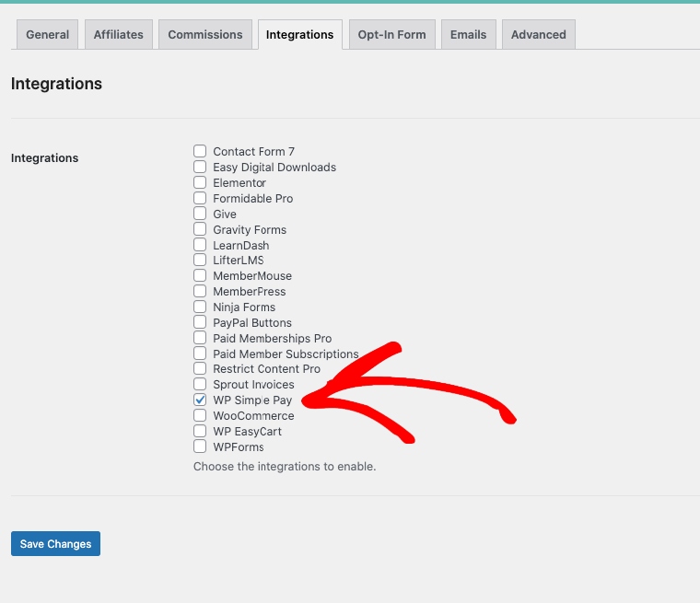Enable the WP EasyCart checkbox
Screen dimensions: 700x603
(200, 432)
